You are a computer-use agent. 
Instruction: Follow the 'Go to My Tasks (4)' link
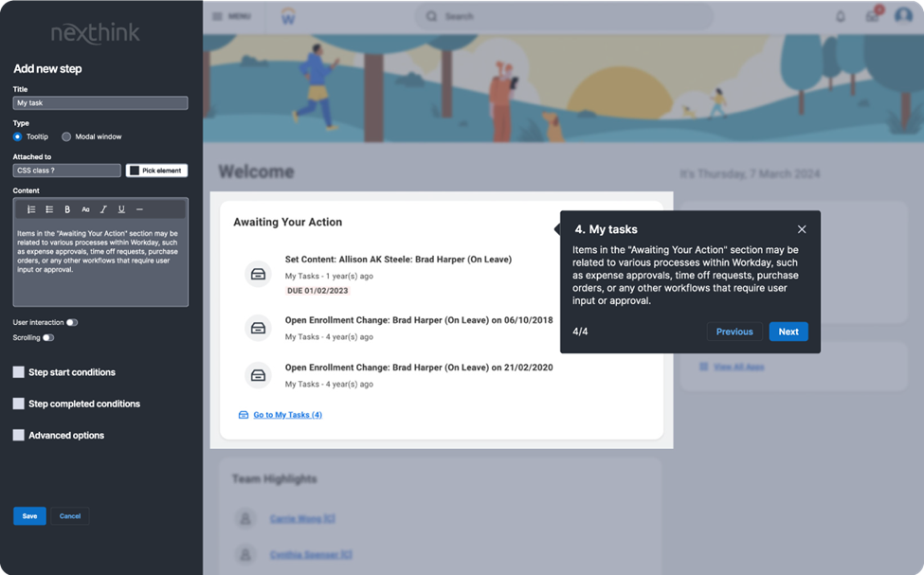[x=287, y=415]
